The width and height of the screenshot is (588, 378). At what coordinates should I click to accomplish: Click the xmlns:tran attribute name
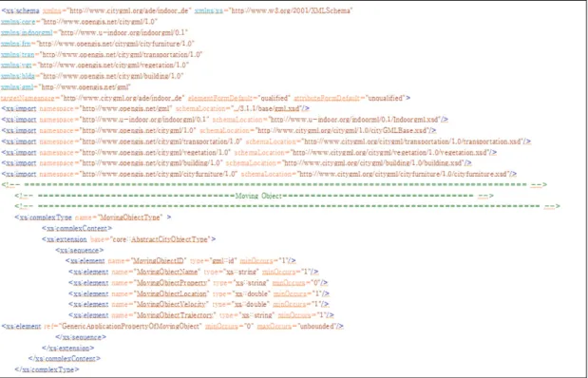[18, 54]
